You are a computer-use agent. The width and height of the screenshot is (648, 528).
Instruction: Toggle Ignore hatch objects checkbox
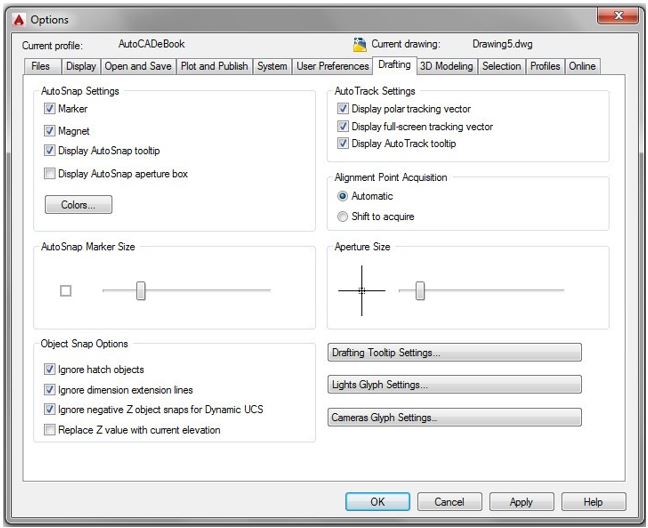pos(50,369)
